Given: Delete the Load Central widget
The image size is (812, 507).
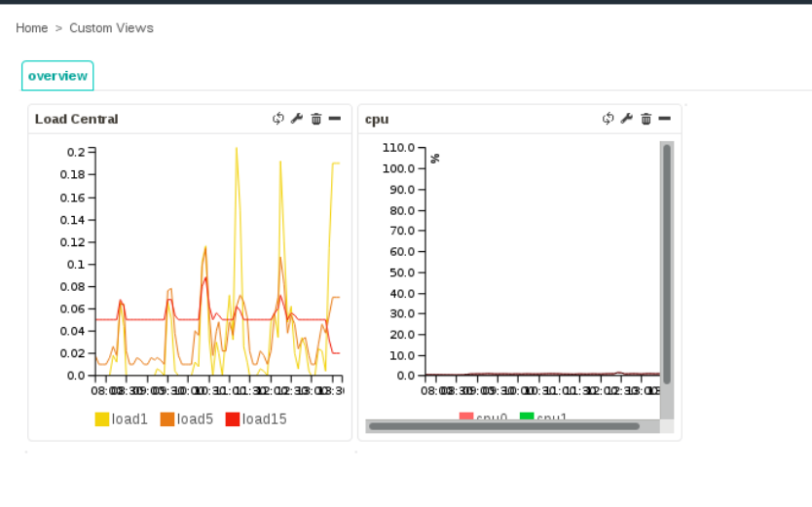Looking at the screenshot, I should click(x=315, y=119).
